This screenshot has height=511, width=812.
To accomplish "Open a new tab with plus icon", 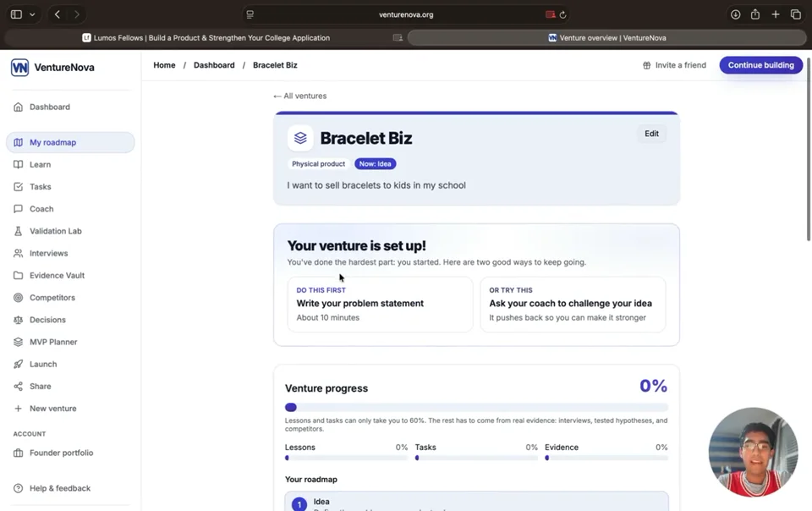I will click(x=776, y=14).
